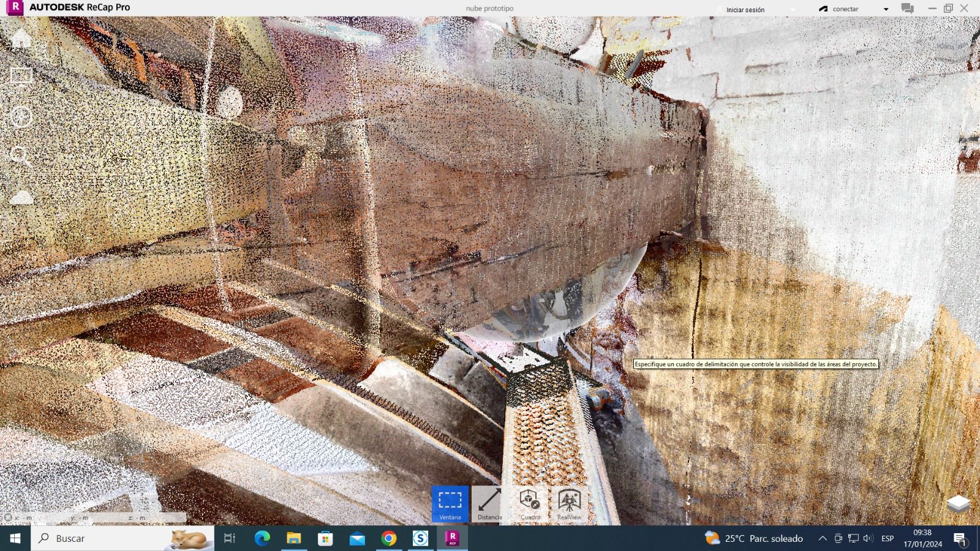This screenshot has height=551, width=980.
Task: Expand the Iniciar sesión dropdown
Action: click(793, 9)
